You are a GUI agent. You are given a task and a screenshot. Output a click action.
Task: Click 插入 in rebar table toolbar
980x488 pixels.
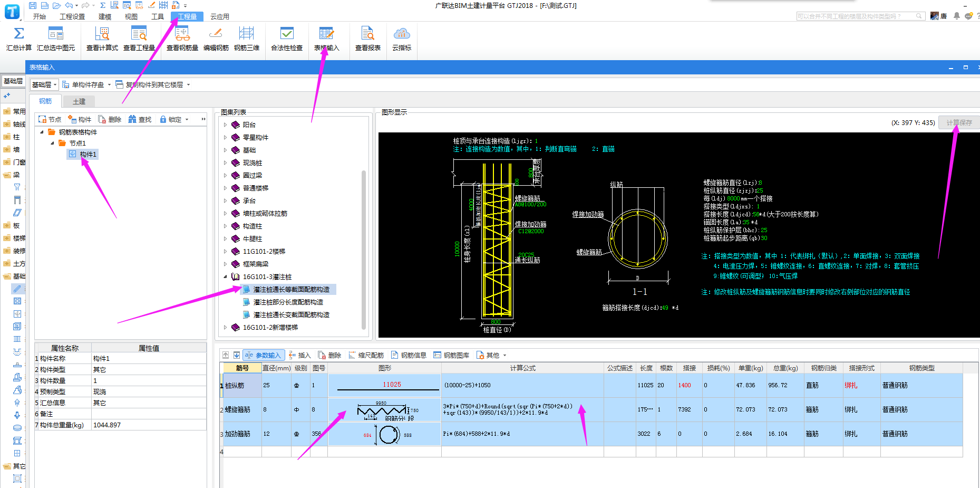(x=299, y=355)
